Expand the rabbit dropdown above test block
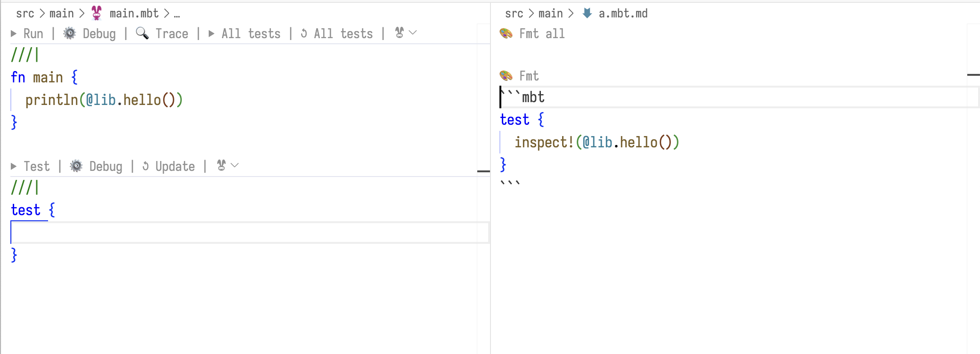Screen dimensions: 980x354 point(228,166)
